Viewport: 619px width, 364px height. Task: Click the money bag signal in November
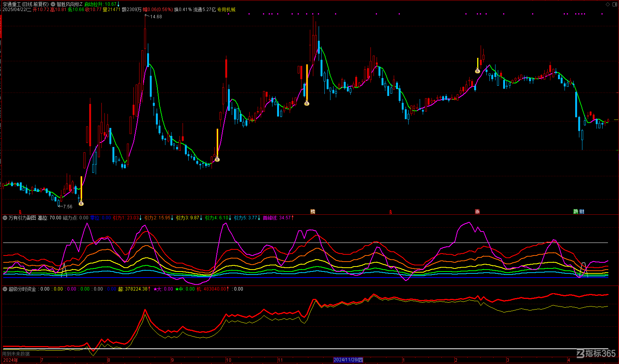pos(307,103)
